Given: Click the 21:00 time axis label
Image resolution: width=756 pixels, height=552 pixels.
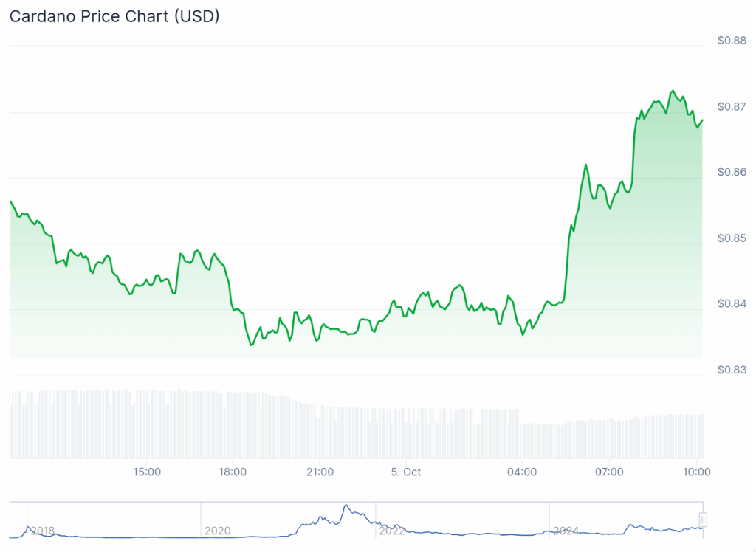Looking at the screenshot, I should click(x=320, y=472).
